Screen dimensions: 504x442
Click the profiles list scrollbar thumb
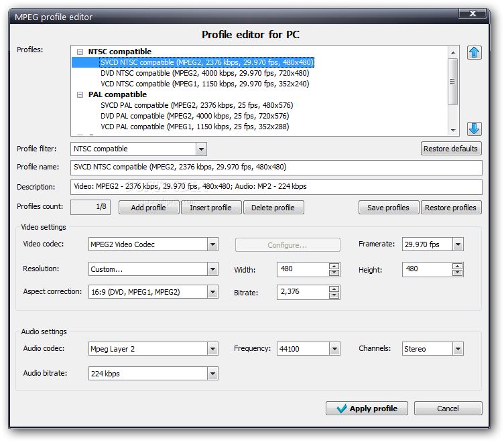tap(453, 82)
